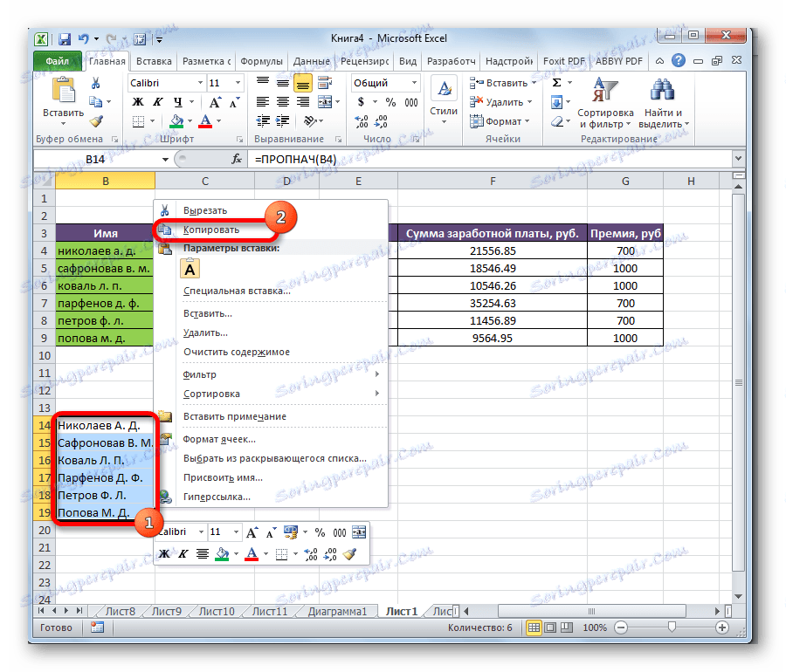This screenshot has height=672, width=786.
Task: Click the Format Painter brush in ribbon clipboard
Action: point(96,121)
